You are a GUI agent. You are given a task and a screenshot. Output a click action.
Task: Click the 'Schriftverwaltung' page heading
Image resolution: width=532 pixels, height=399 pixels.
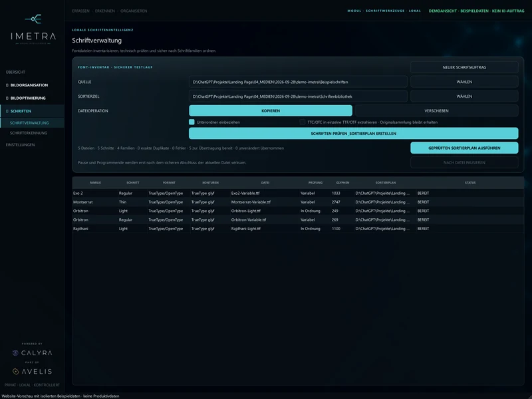pos(96,41)
